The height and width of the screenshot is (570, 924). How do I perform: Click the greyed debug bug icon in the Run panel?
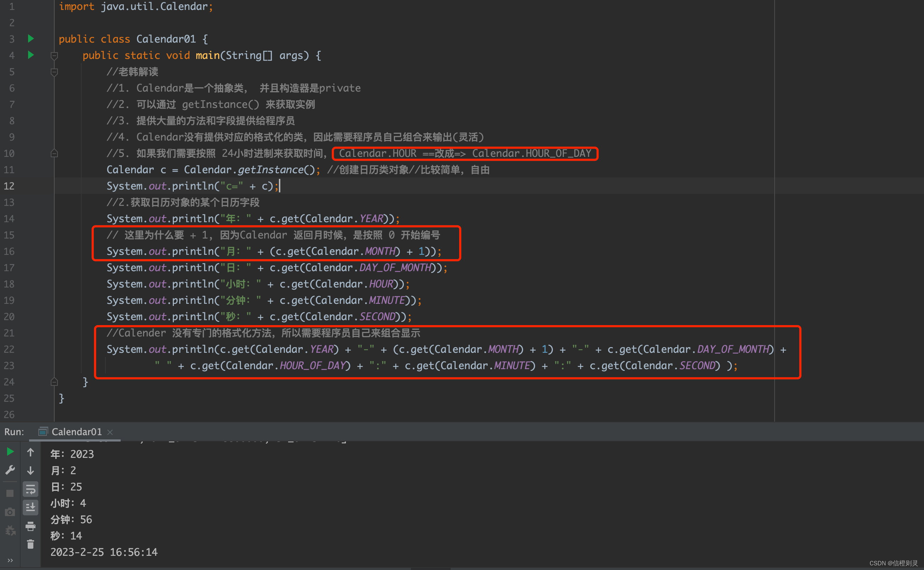[x=10, y=530]
